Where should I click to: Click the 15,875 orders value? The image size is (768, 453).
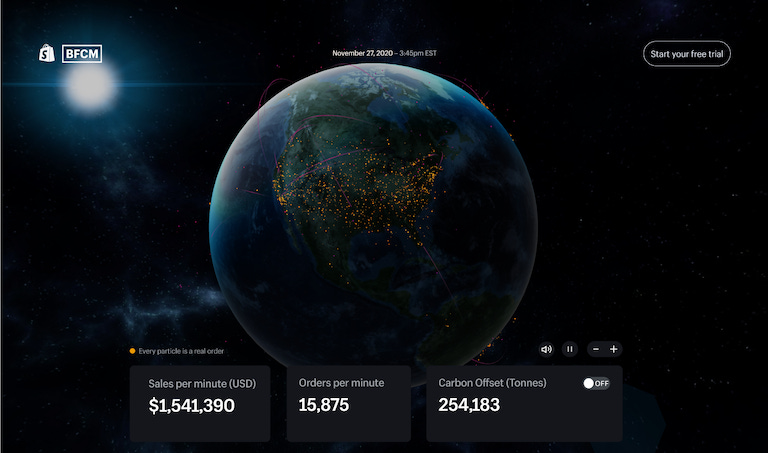click(x=324, y=405)
